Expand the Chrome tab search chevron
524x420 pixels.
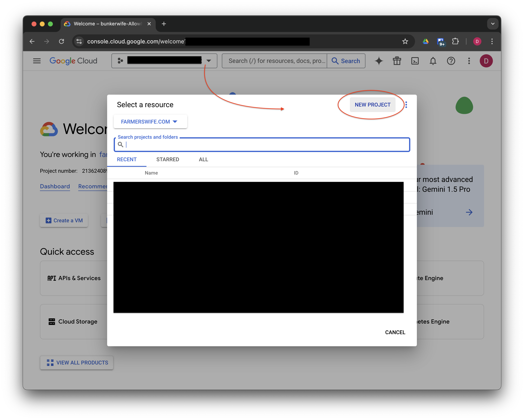tap(493, 24)
